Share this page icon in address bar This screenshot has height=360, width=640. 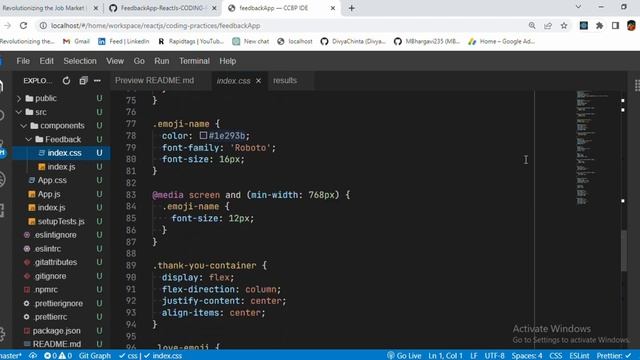coord(548,26)
